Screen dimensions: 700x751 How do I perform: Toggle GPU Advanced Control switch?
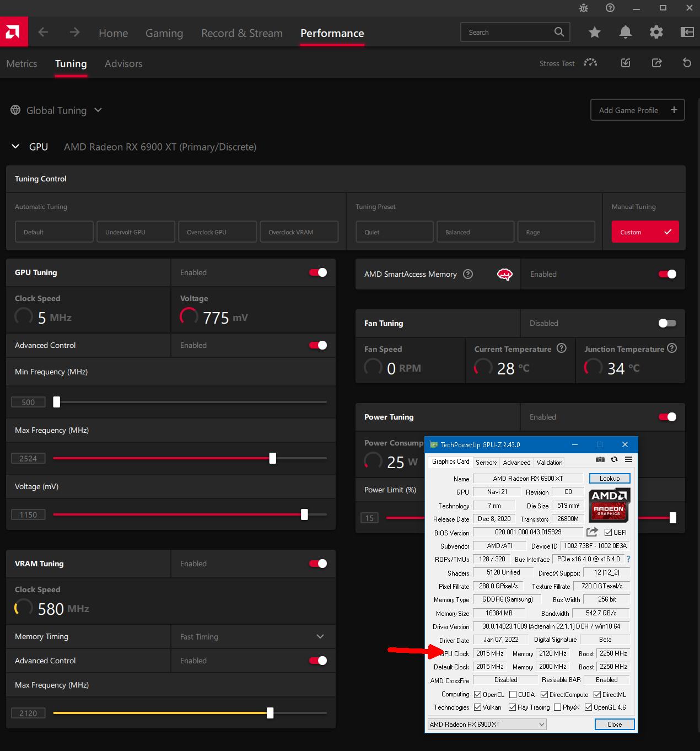[319, 345]
